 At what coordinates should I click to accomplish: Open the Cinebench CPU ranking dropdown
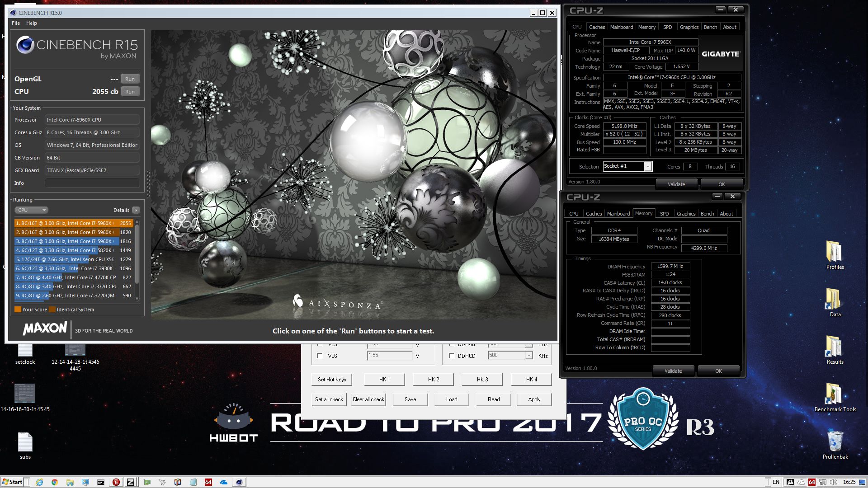click(31, 210)
